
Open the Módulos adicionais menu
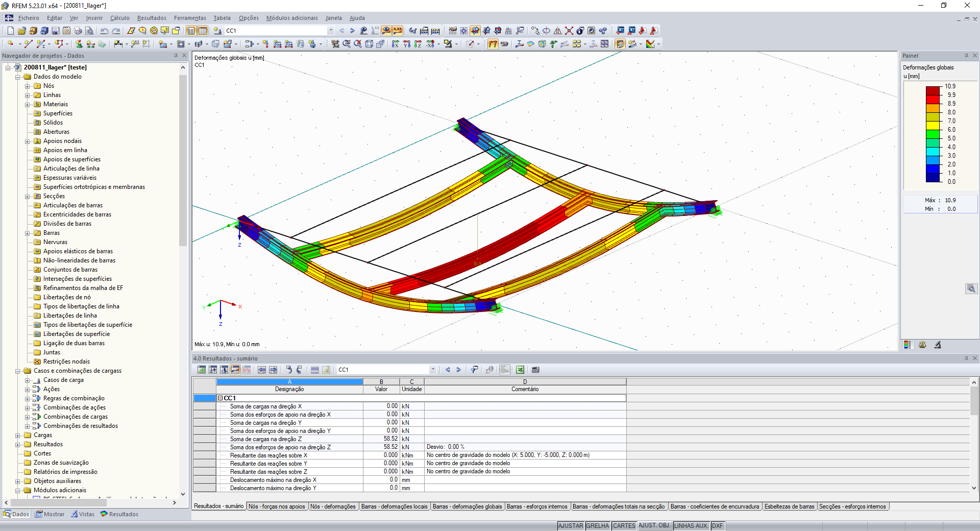[x=292, y=18]
